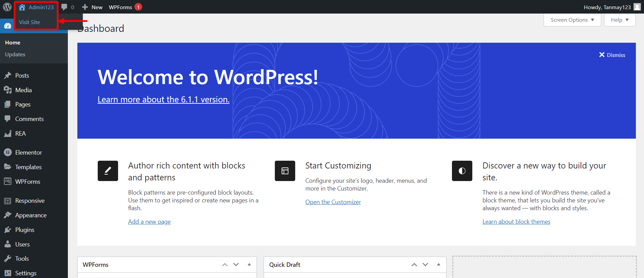Image resolution: width=644 pixels, height=278 pixels.
Task: Click the pencil icon for authoring content
Action: tap(108, 171)
